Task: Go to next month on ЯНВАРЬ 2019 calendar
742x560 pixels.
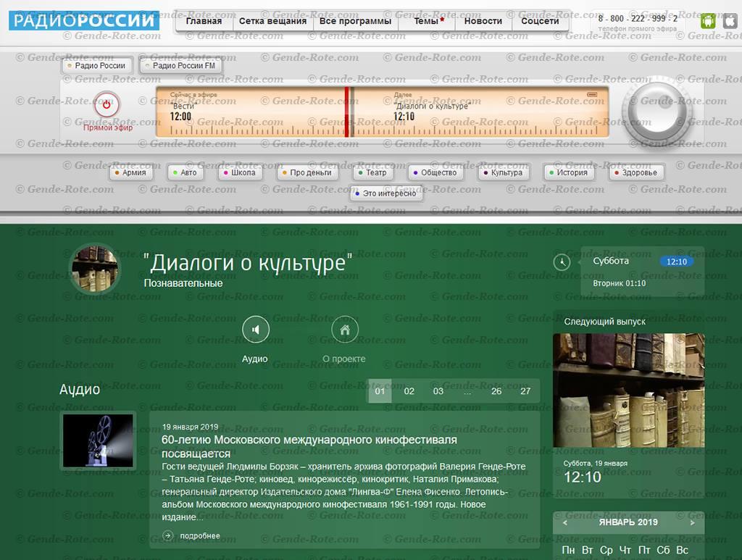Action: pos(692,522)
